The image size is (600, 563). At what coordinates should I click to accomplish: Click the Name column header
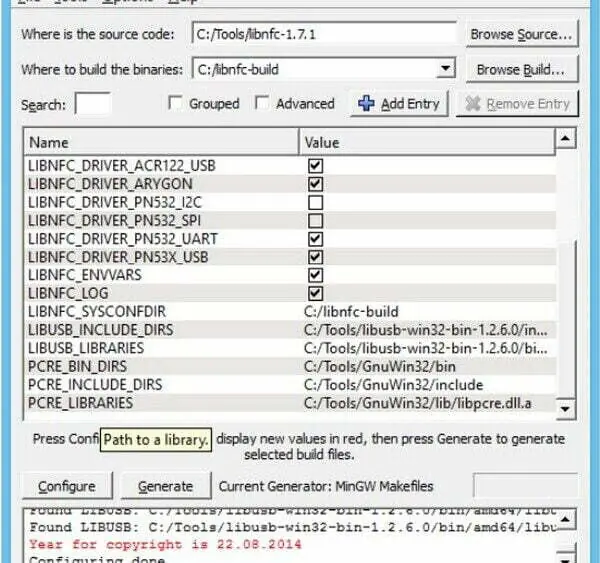coord(161,142)
